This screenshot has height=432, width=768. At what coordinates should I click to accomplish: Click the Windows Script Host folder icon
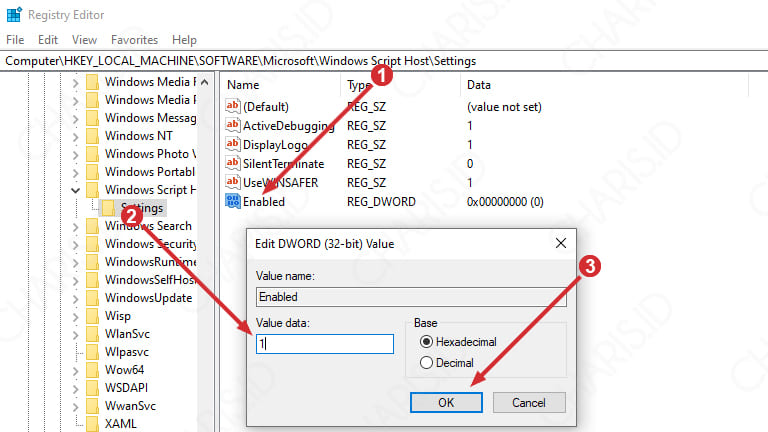point(92,190)
